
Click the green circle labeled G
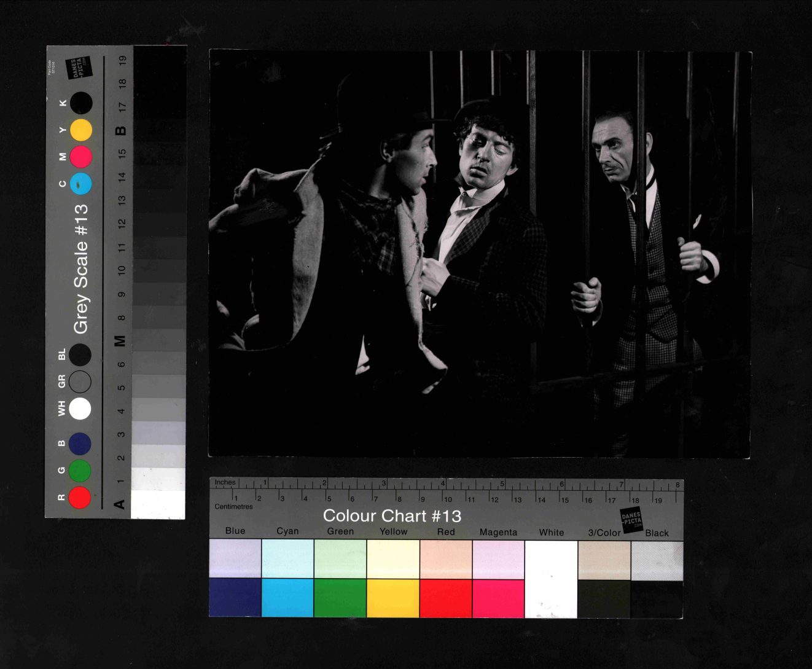click(x=79, y=471)
